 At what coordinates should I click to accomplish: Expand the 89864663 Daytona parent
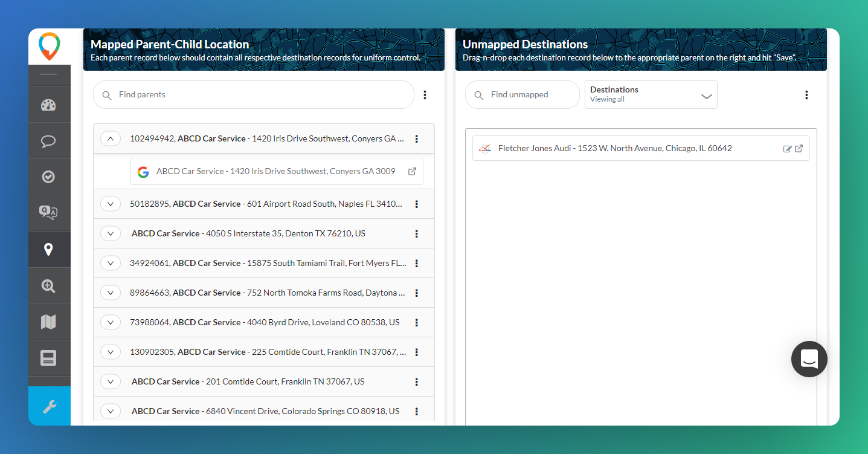[111, 293]
